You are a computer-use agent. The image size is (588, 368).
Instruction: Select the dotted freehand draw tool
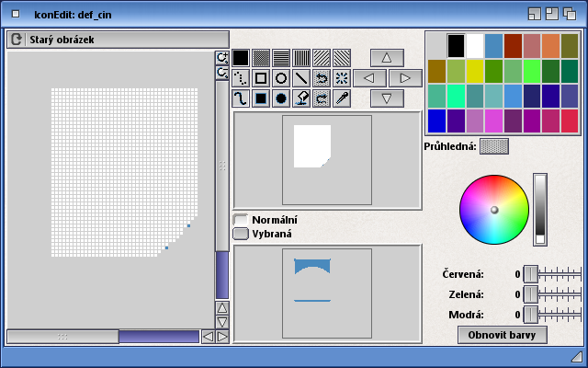click(x=240, y=78)
